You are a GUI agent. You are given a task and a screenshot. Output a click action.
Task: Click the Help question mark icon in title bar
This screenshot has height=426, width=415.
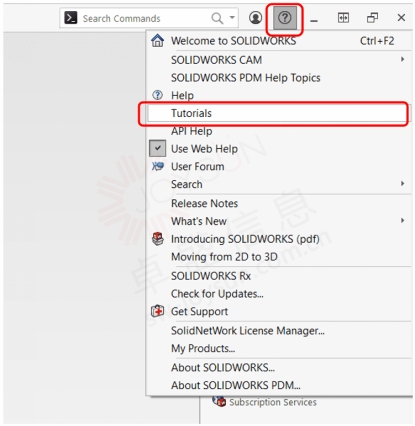(x=285, y=18)
